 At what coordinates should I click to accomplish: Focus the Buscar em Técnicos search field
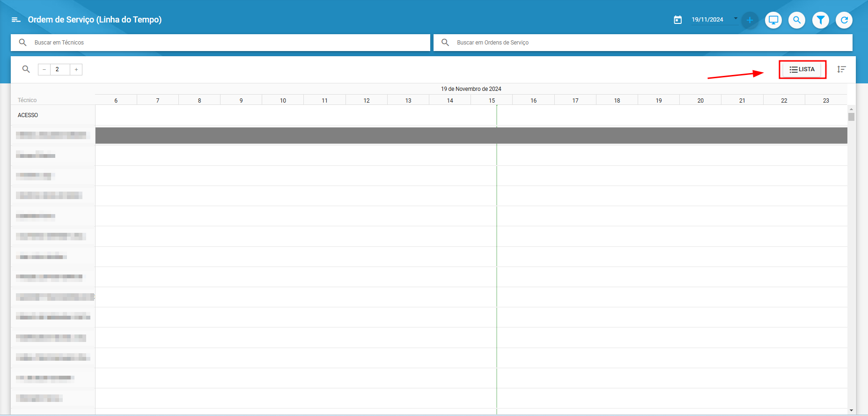[221, 43]
